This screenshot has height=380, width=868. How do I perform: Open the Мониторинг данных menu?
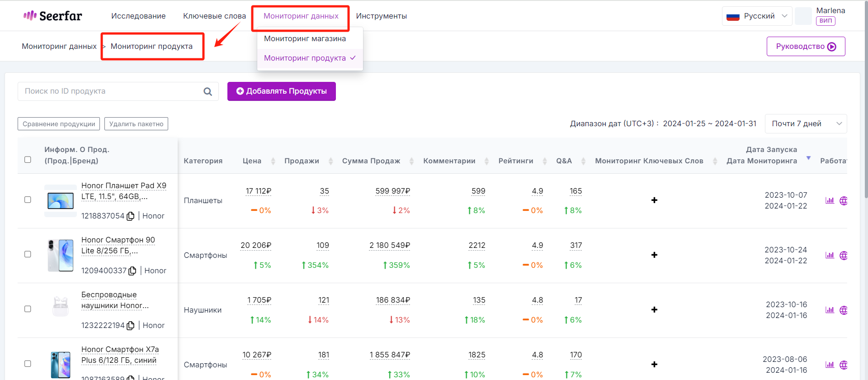point(301,16)
